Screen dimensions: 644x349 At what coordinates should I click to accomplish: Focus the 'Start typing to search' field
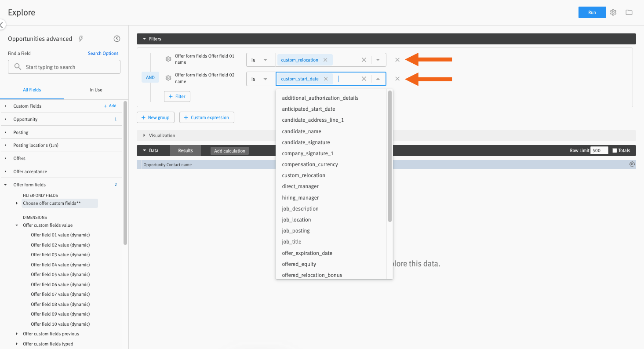[64, 67]
